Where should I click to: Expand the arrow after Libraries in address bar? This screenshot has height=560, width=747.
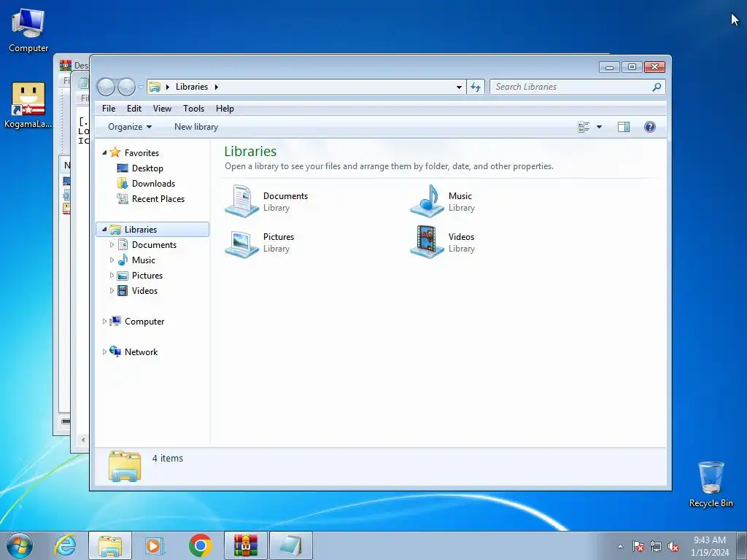[x=216, y=87]
